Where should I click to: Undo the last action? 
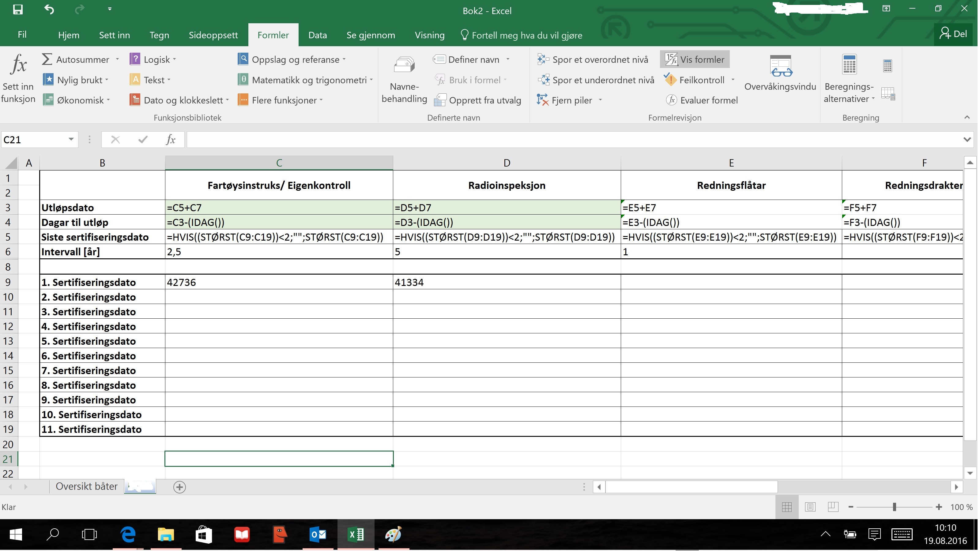[49, 9]
